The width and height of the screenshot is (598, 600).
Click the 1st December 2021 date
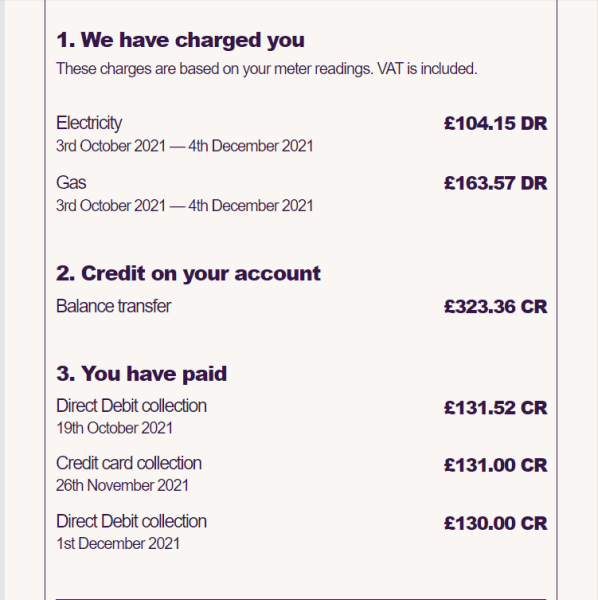point(118,544)
